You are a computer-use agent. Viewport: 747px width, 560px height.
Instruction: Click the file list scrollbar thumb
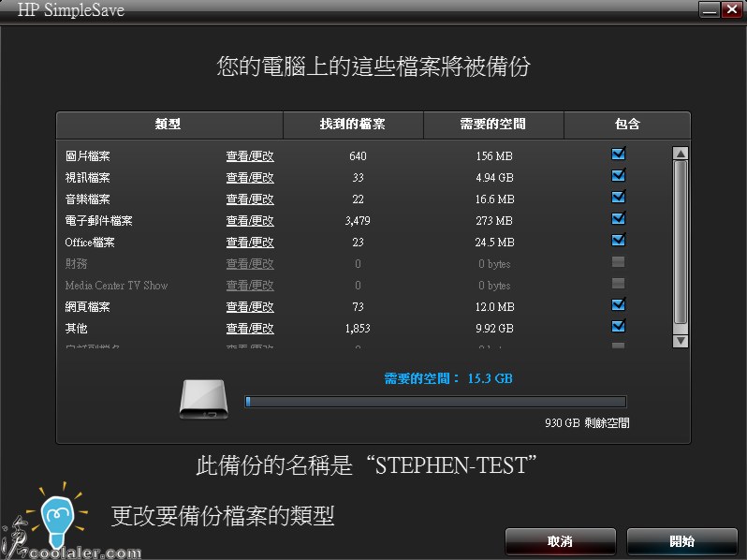tap(681, 243)
